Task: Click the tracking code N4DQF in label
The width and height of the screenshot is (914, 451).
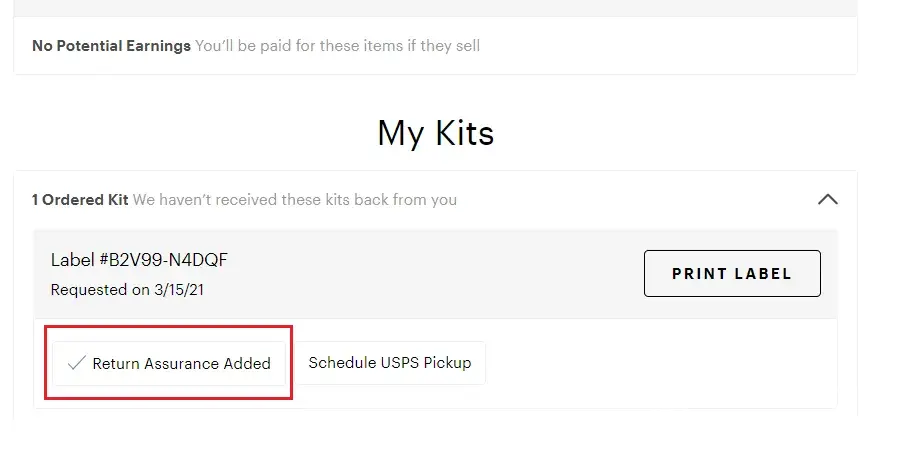Action: pyautogui.click(x=201, y=260)
